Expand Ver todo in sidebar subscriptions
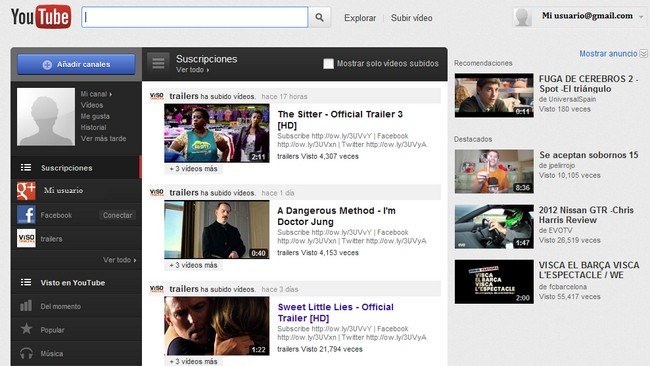 coord(119,260)
